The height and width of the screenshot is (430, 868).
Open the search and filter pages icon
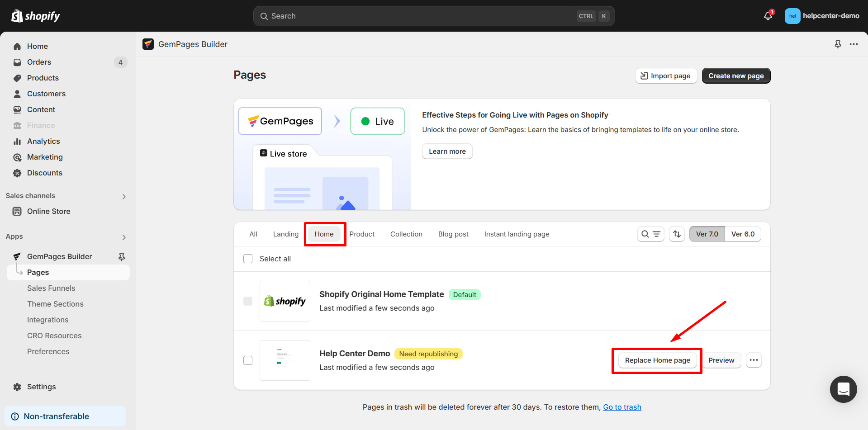click(x=650, y=234)
